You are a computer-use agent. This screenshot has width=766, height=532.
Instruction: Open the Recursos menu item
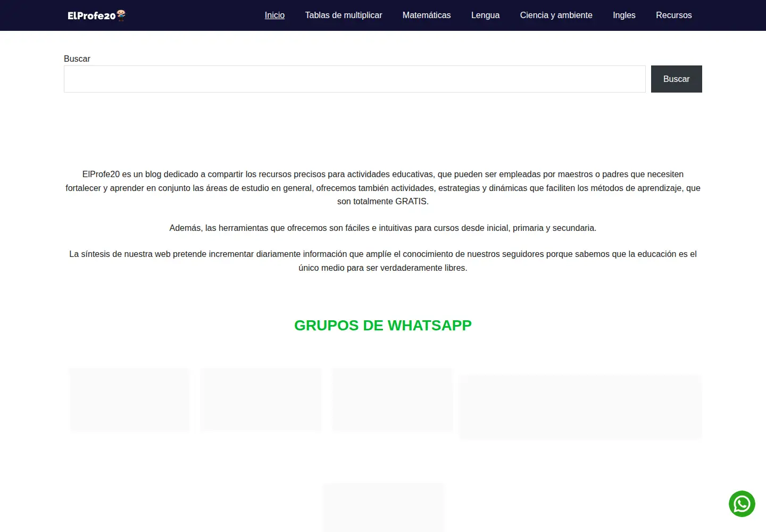point(673,15)
